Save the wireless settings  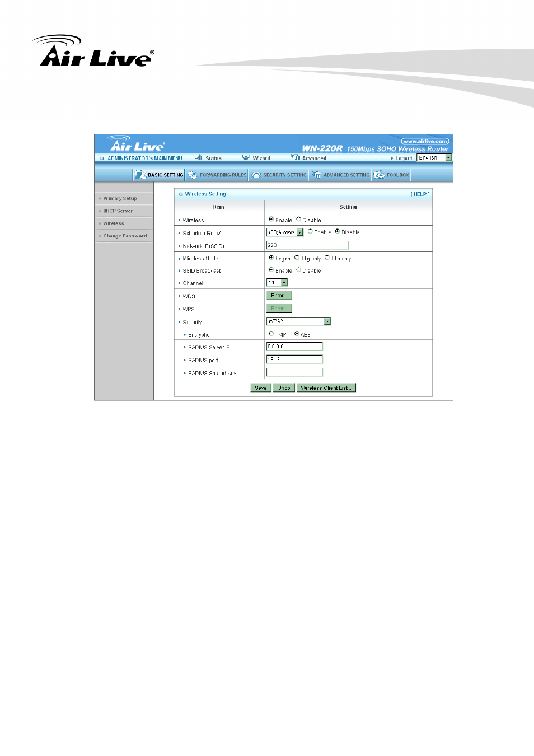261,388
